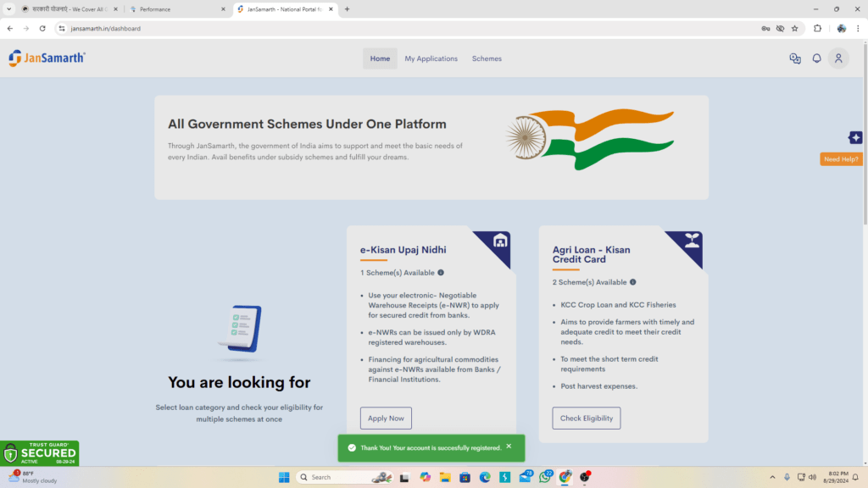
Task: Open the Chrome three-dot menu
Action: tap(858, 29)
